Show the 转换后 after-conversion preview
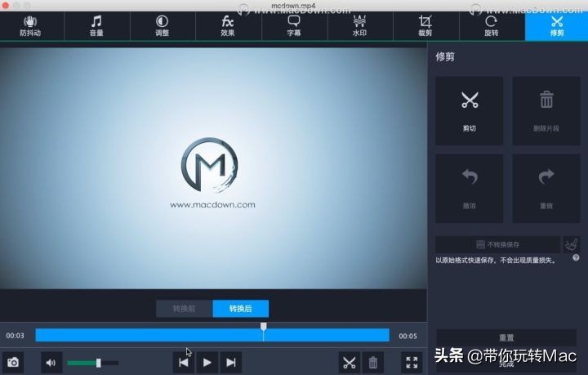588x375 pixels. [240, 309]
